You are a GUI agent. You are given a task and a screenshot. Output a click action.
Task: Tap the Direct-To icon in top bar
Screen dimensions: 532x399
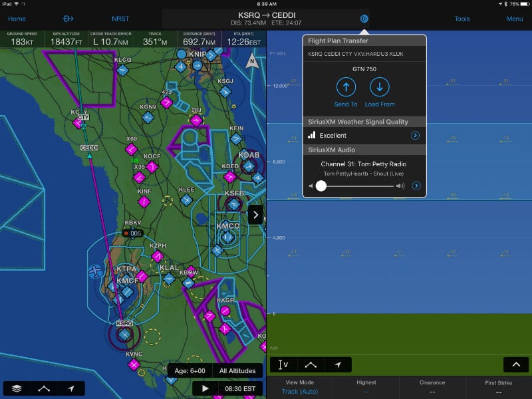coord(68,19)
